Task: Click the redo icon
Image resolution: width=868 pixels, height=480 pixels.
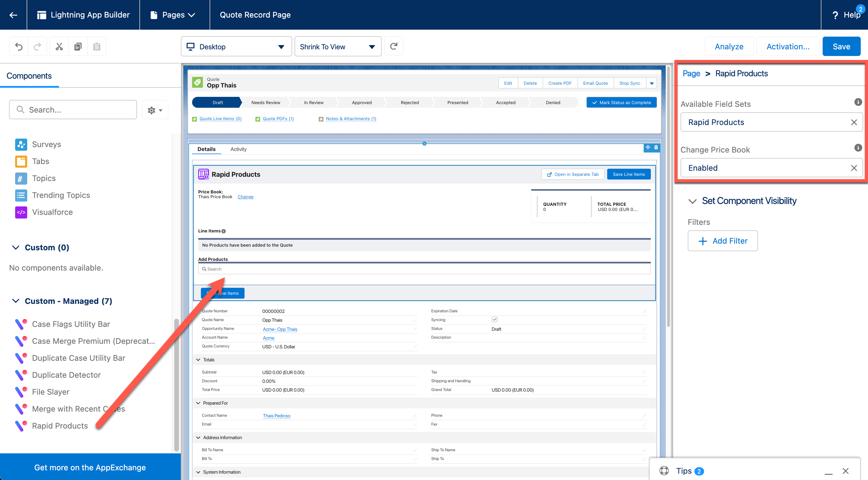Action: tap(38, 47)
